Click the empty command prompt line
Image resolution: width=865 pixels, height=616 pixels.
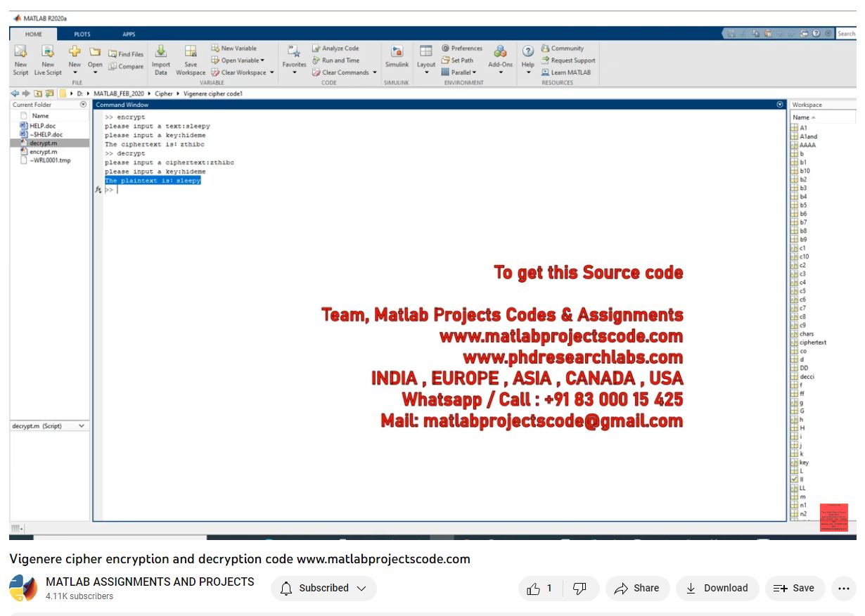click(x=443, y=190)
